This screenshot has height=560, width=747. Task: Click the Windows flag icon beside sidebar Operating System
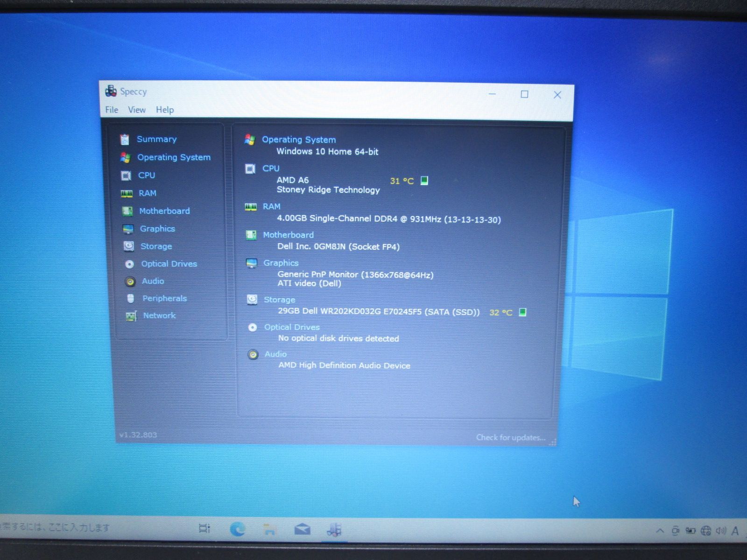[x=125, y=157]
